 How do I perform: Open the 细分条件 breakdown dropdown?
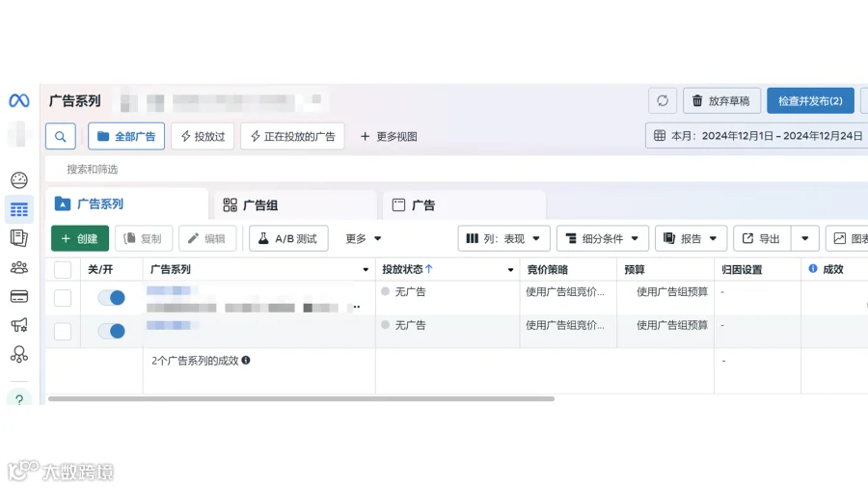[x=602, y=238]
